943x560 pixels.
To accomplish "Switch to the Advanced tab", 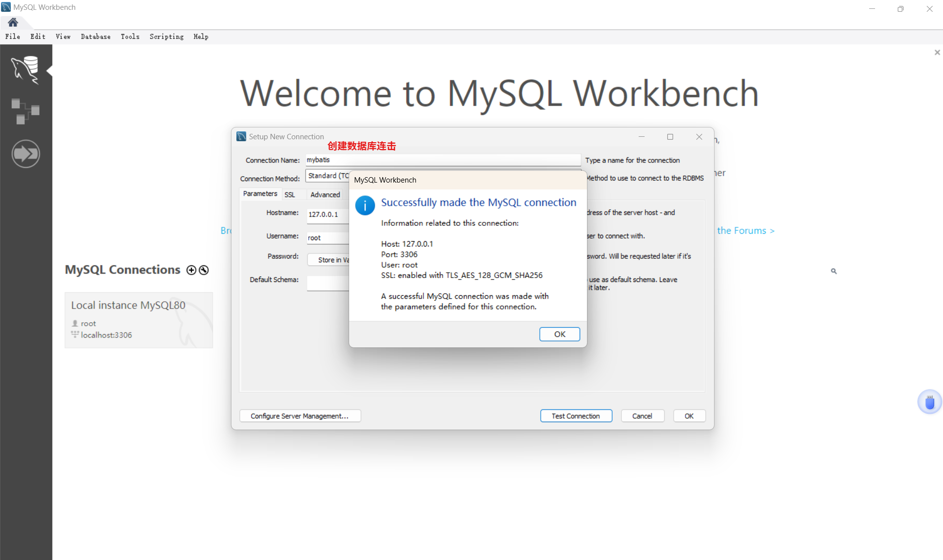I will coord(325,195).
